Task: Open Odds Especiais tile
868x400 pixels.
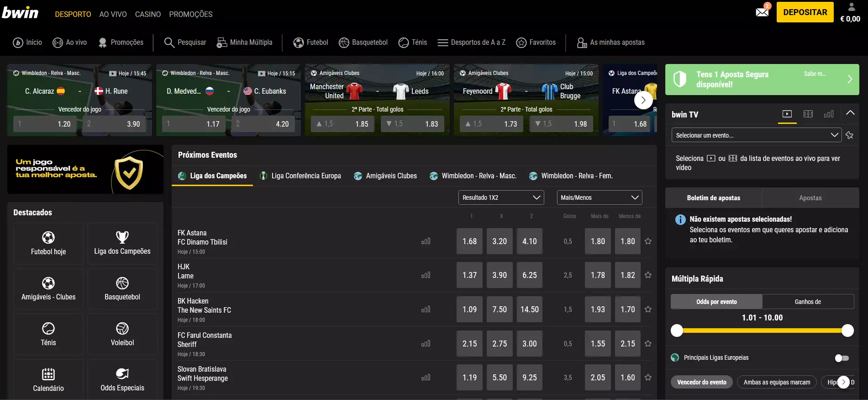Action: [122, 380]
